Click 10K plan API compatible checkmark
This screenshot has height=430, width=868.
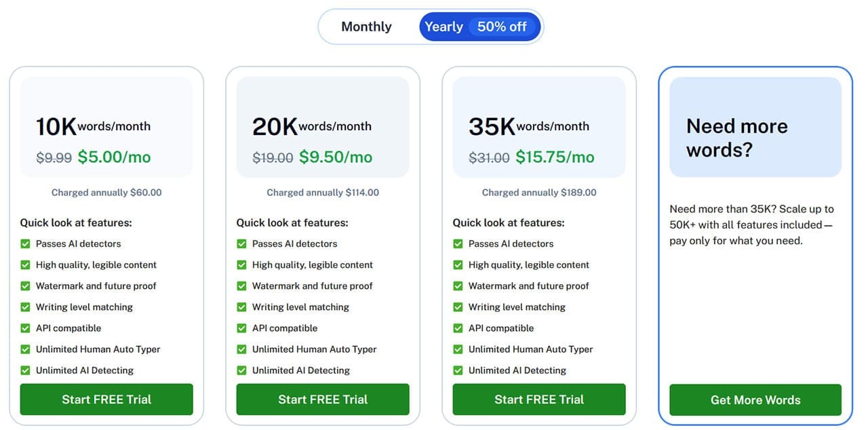point(25,328)
